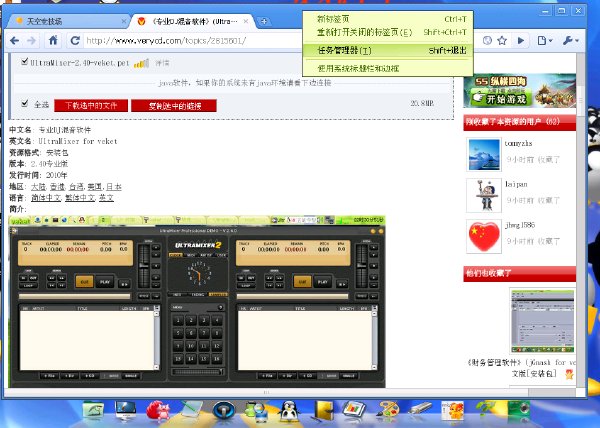Open the yellow book dock icon
The image size is (600, 428).
click(x=323, y=412)
